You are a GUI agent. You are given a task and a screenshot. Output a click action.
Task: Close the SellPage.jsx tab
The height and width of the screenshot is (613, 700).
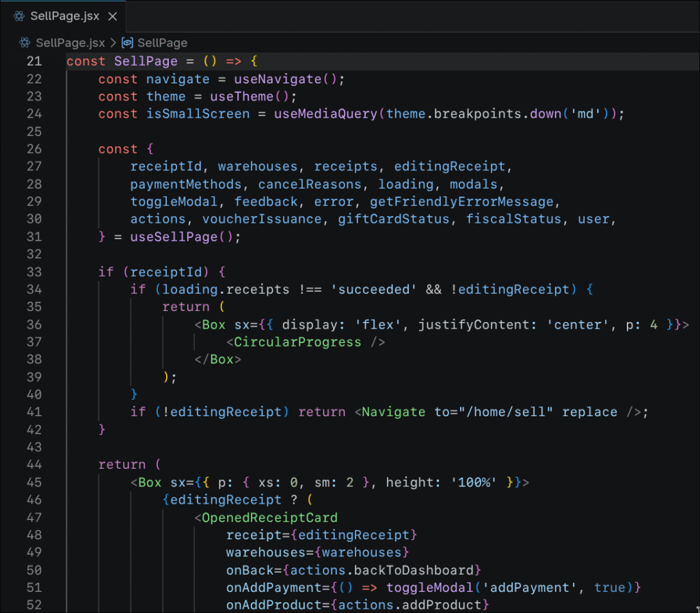tap(113, 16)
